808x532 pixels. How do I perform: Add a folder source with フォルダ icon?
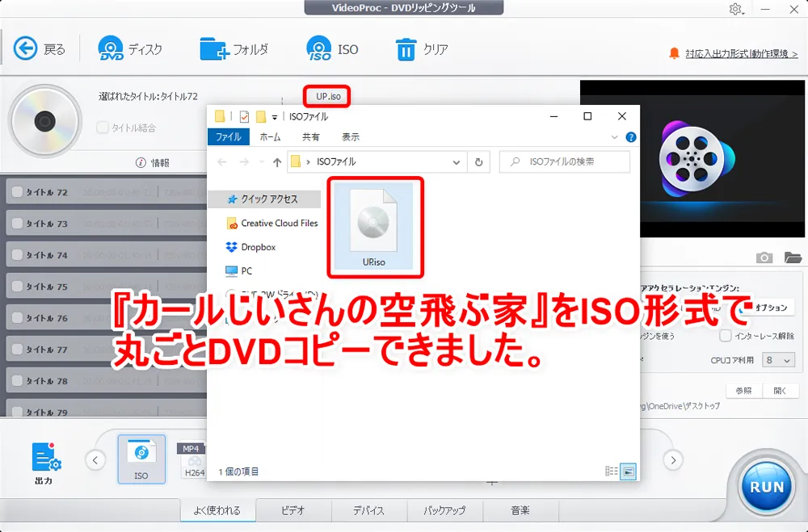point(214,49)
